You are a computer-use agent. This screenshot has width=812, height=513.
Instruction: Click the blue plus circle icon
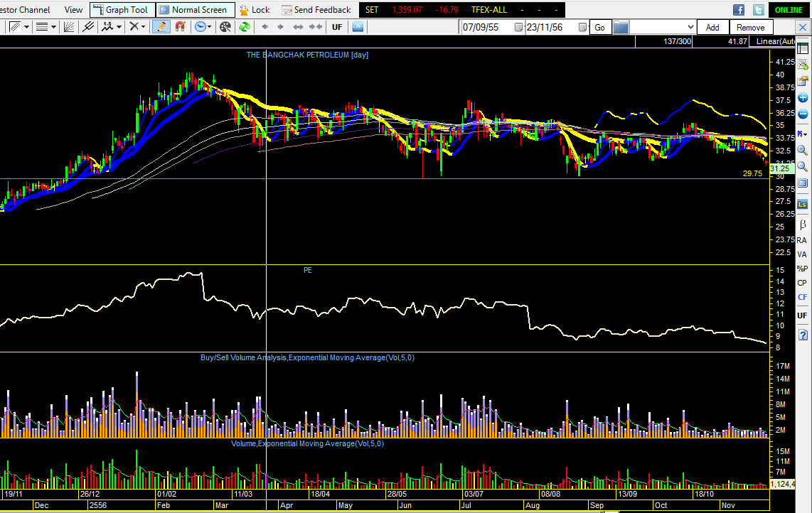[803, 98]
